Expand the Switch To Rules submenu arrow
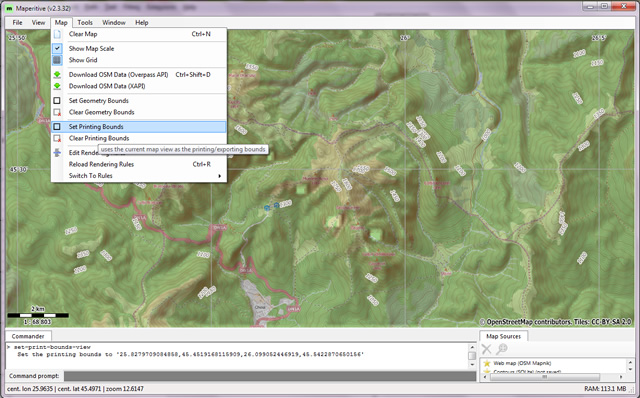Image resolution: width=640 pixels, height=398 pixels. click(220, 176)
